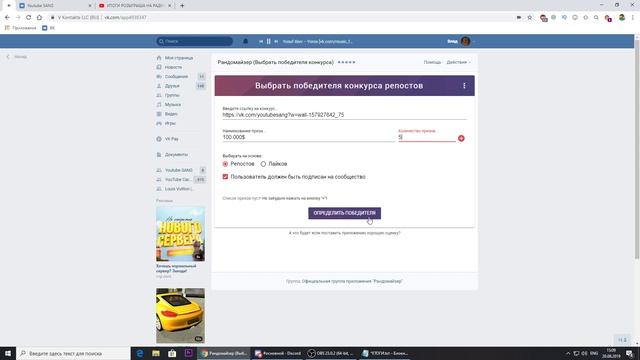Click the app rating question link below the form
The height and width of the screenshot is (360, 640).
coord(344,233)
